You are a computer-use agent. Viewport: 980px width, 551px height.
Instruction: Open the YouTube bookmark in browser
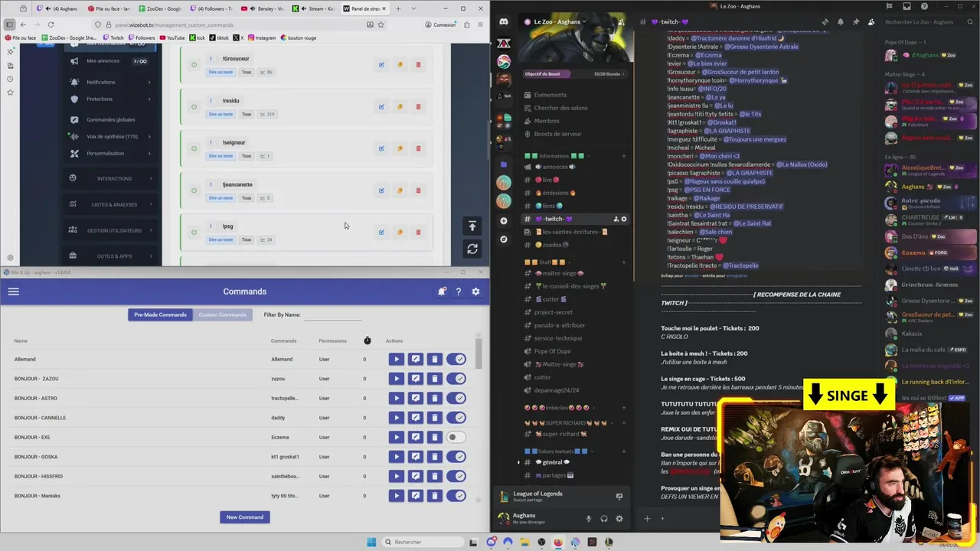(172, 37)
